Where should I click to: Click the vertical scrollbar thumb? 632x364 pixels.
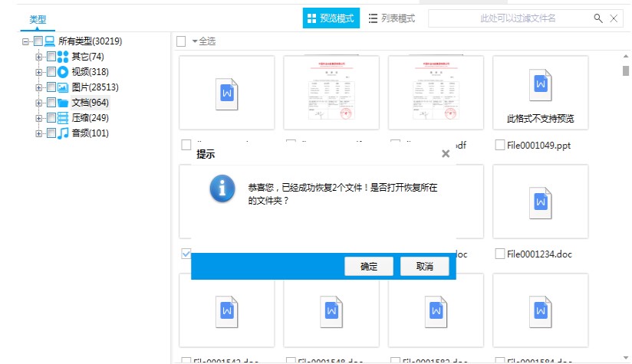[x=626, y=71]
